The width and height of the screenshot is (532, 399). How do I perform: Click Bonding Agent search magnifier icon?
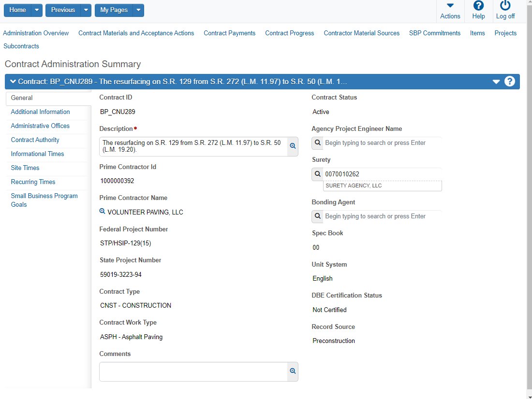(x=317, y=216)
